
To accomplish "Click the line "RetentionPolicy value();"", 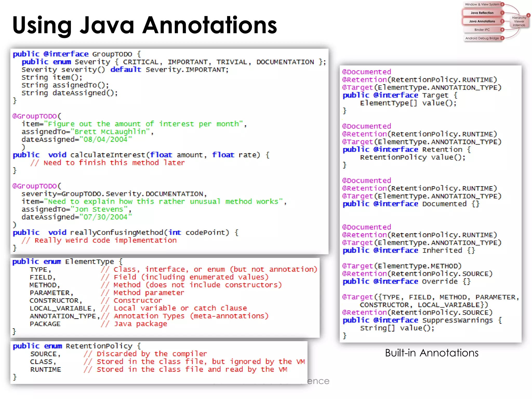I will [x=413, y=157].
